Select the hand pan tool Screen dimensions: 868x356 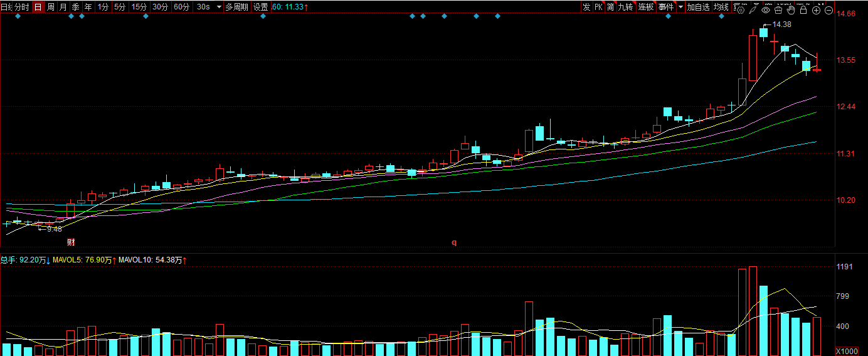click(791, 10)
